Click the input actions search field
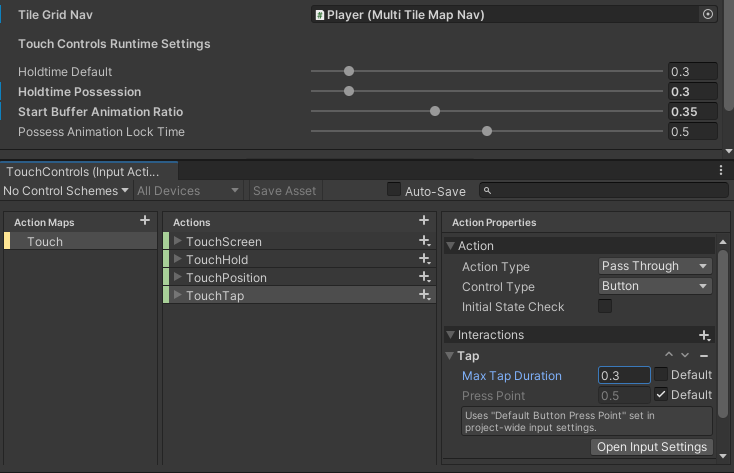 (x=604, y=191)
